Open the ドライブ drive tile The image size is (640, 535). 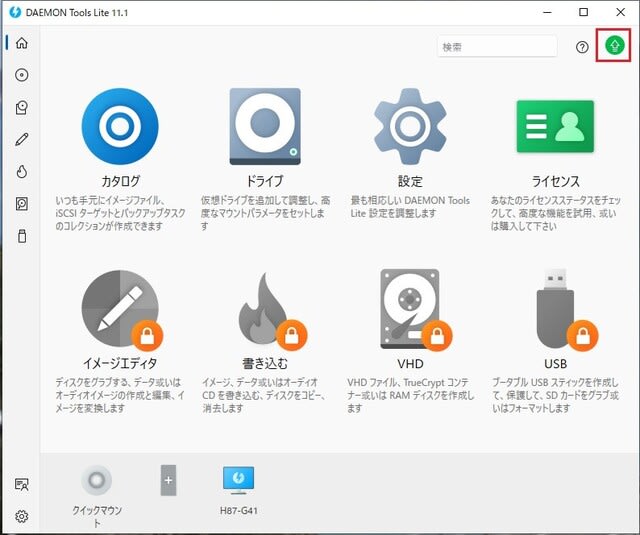[265, 127]
